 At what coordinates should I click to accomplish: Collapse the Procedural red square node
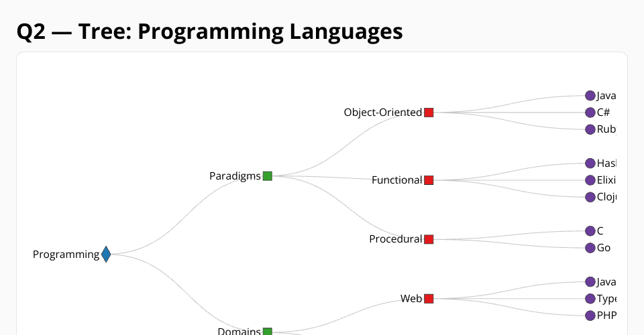click(x=429, y=239)
